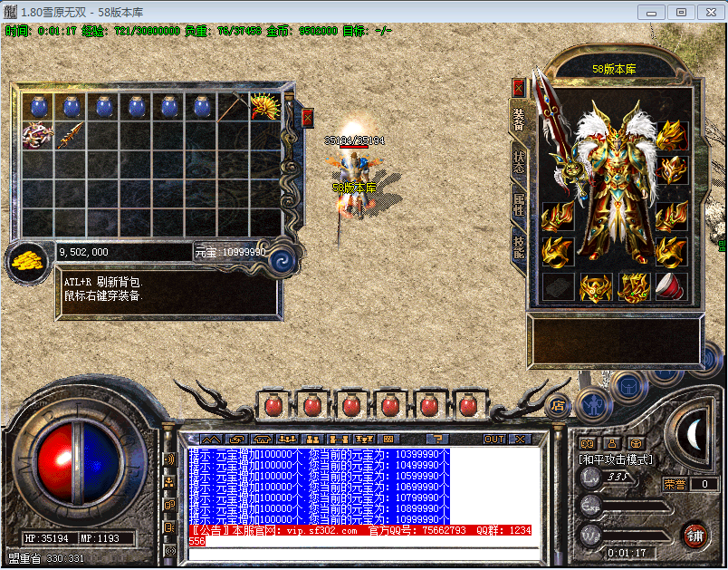Click the player character named 58版本库
728x570 pixels.
(x=355, y=186)
